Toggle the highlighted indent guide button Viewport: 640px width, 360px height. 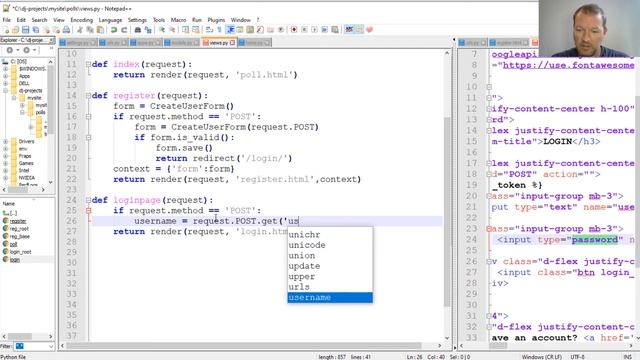(230, 30)
